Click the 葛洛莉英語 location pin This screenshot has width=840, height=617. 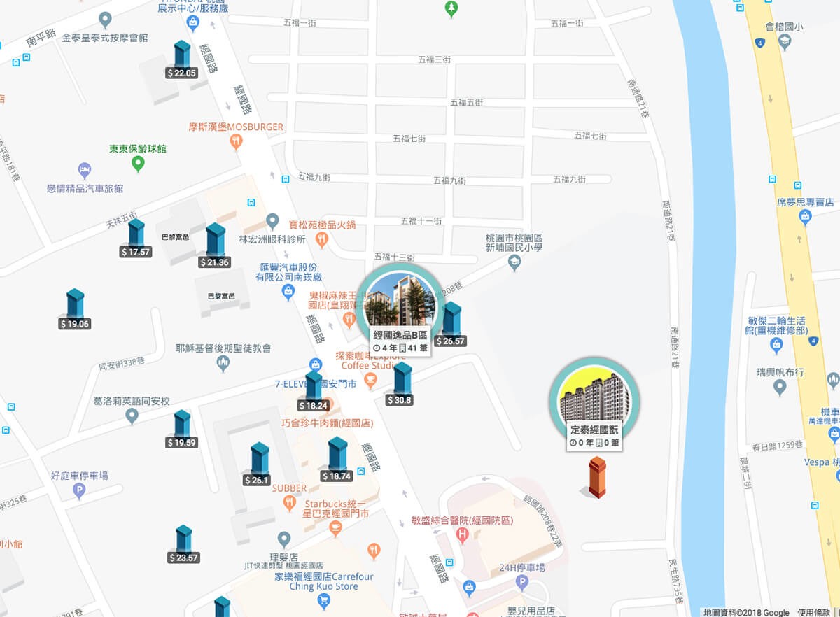click(x=132, y=416)
